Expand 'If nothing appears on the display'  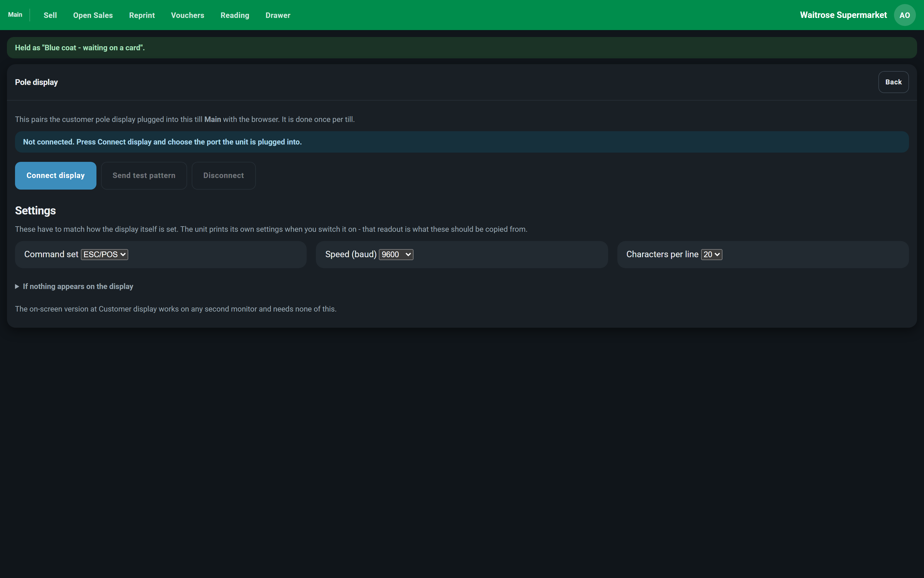(x=74, y=286)
